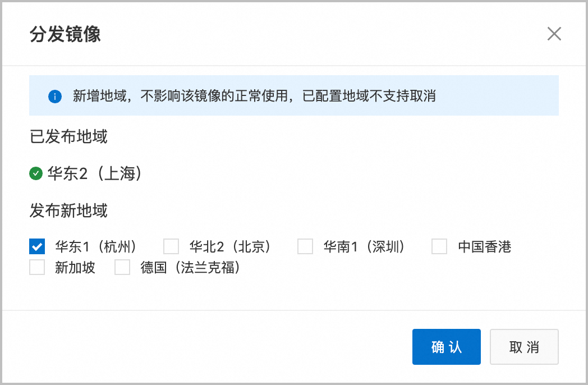Click the 确认 button
Viewport: 588px width, 385px height.
coord(446,347)
